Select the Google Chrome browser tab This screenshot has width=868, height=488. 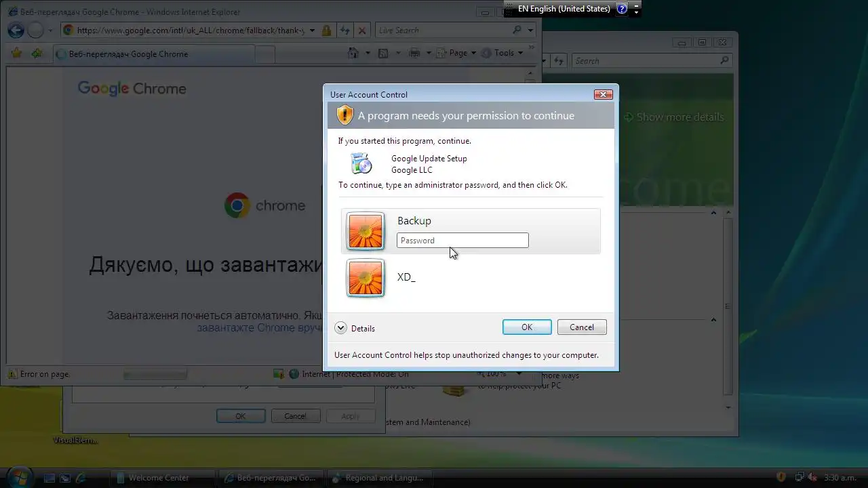[153, 54]
